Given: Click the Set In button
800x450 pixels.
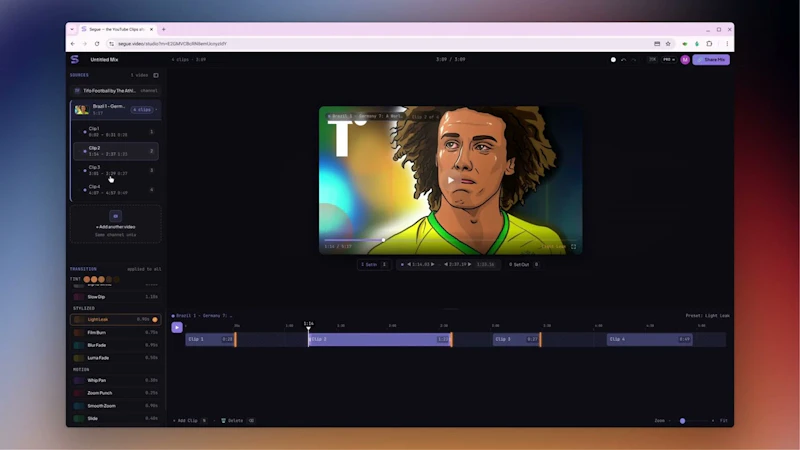Looking at the screenshot, I should [374, 264].
